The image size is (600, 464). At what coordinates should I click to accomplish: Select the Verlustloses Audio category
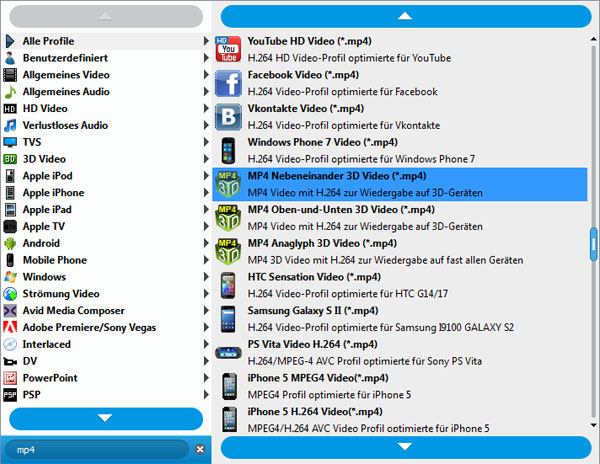point(66,125)
